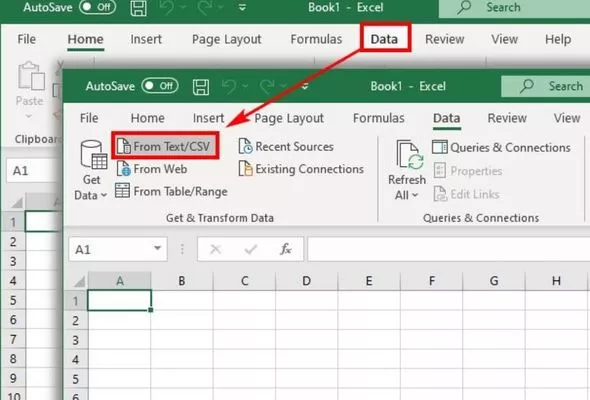590x400 pixels.
Task: Click Get Data database icon
Action: click(x=94, y=155)
